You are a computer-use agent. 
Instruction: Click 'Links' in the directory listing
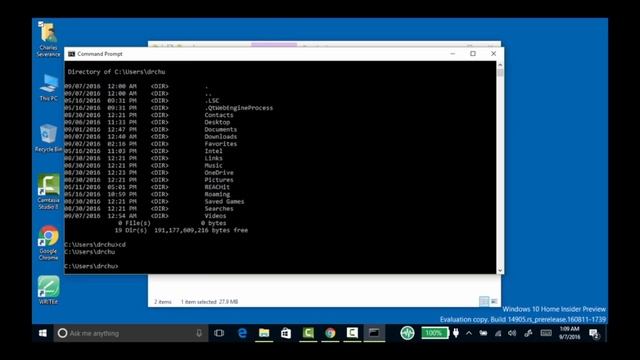213,158
